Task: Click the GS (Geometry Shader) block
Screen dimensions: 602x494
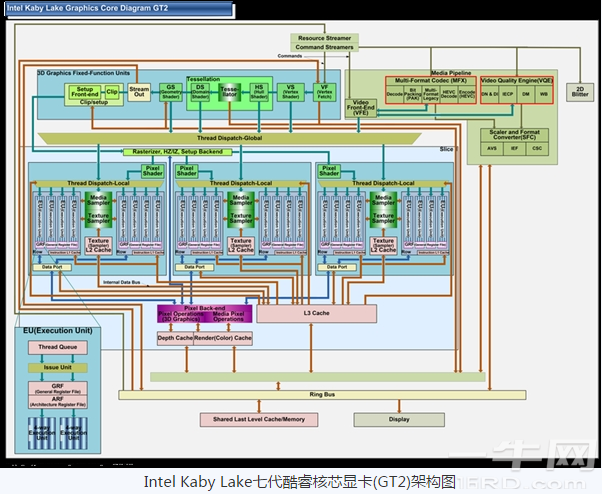Action: point(171,92)
